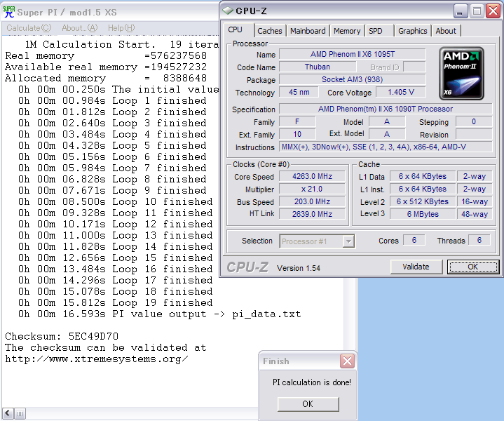Open the About tab in CPU-Z
This screenshot has height=421, width=504.
[446, 31]
